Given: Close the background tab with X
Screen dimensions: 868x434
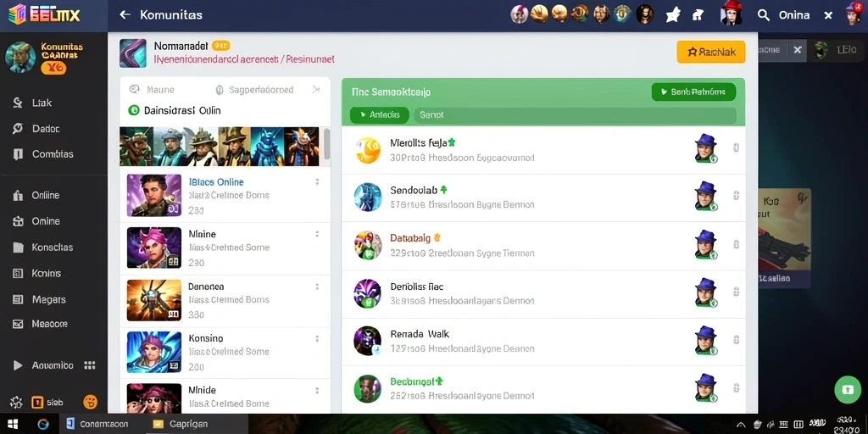Looking at the screenshot, I should 797,50.
